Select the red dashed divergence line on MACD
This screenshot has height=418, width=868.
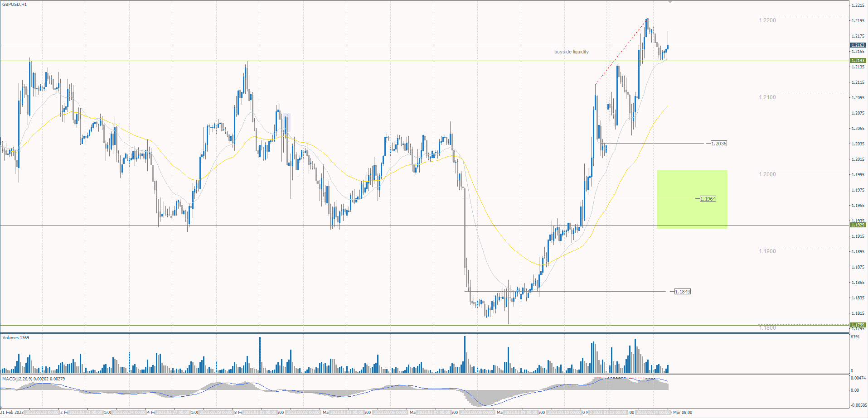tap(627, 378)
